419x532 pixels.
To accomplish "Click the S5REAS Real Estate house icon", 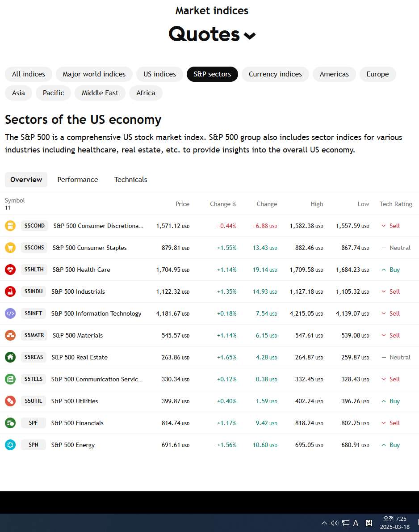I will [x=10, y=357].
